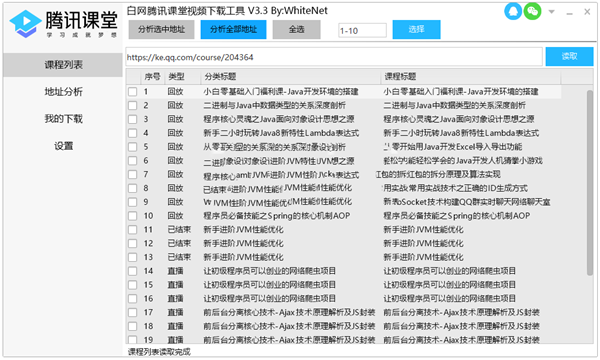Focus the 1-10 range input field
This screenshot has height=360, width=600.
pos(362,31)
